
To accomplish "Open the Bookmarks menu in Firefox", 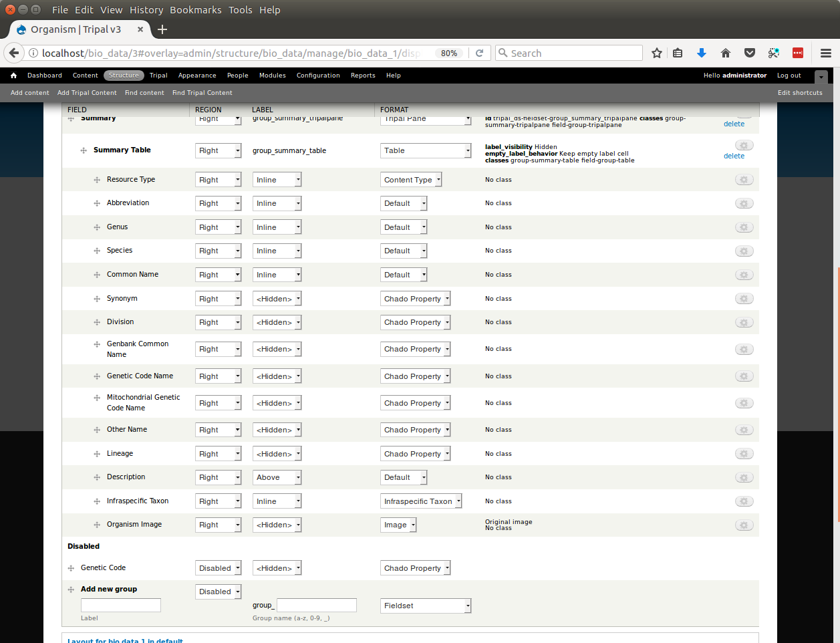I will point(195,10).
